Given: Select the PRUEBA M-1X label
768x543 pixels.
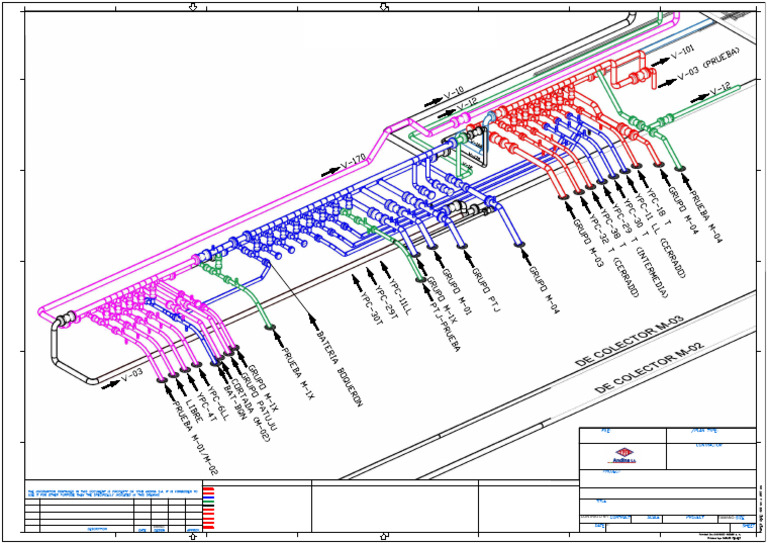Looking at the screenshot, I should (x=297, y=373).
